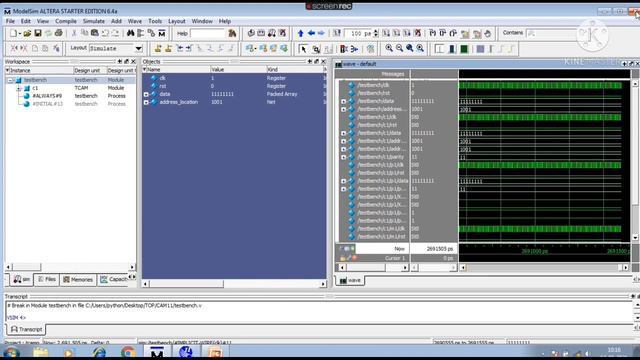
Task: Click the Cut scissors icon
Action: (74, 33)
